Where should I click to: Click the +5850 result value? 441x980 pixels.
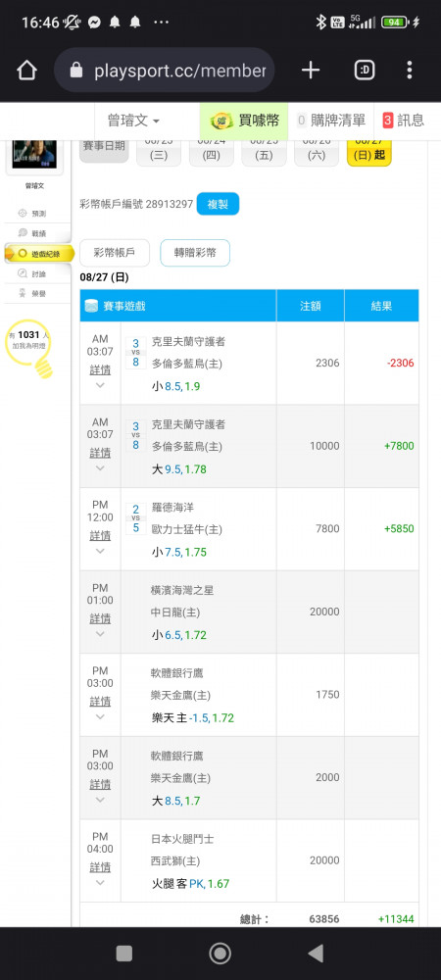click(399, 529)
